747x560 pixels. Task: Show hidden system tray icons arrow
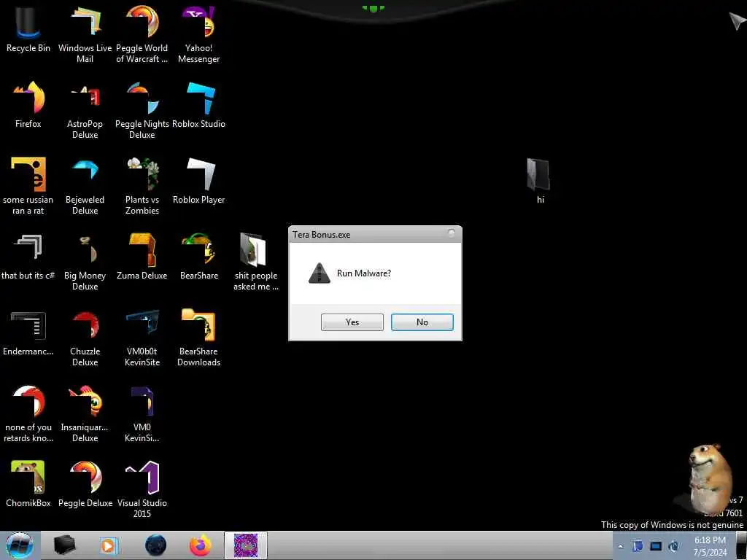620,546
